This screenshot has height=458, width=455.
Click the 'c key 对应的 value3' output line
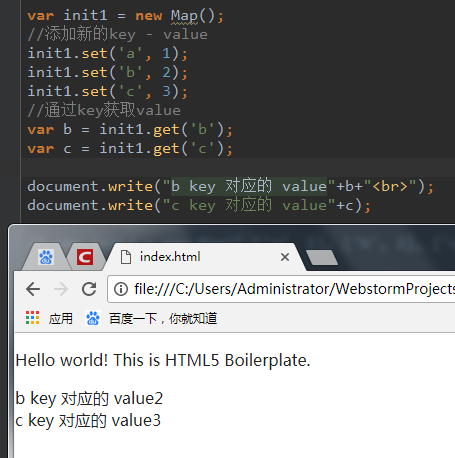[x=88, y=421]
